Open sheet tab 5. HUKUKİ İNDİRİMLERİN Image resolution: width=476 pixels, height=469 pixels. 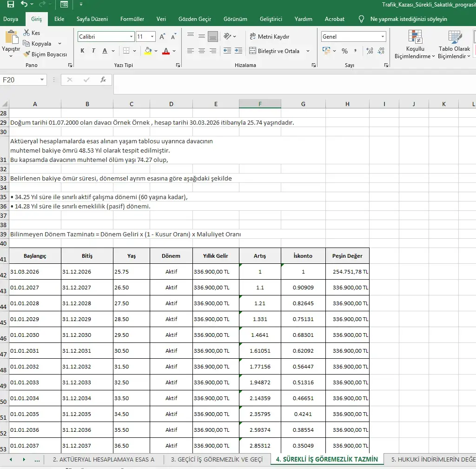(x=433, y=459)
